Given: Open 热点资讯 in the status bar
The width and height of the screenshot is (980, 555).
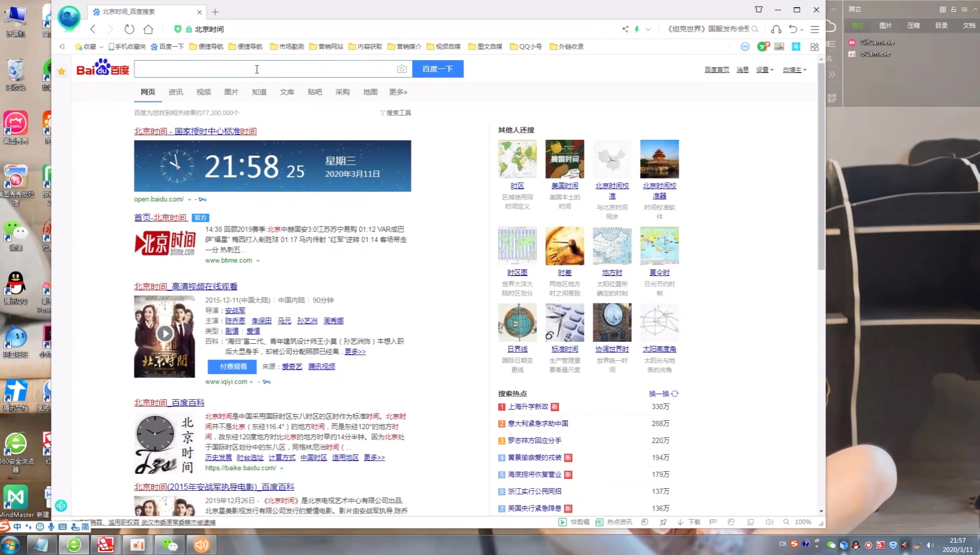Looking at the screenshot, I should [x=614, y=522].
